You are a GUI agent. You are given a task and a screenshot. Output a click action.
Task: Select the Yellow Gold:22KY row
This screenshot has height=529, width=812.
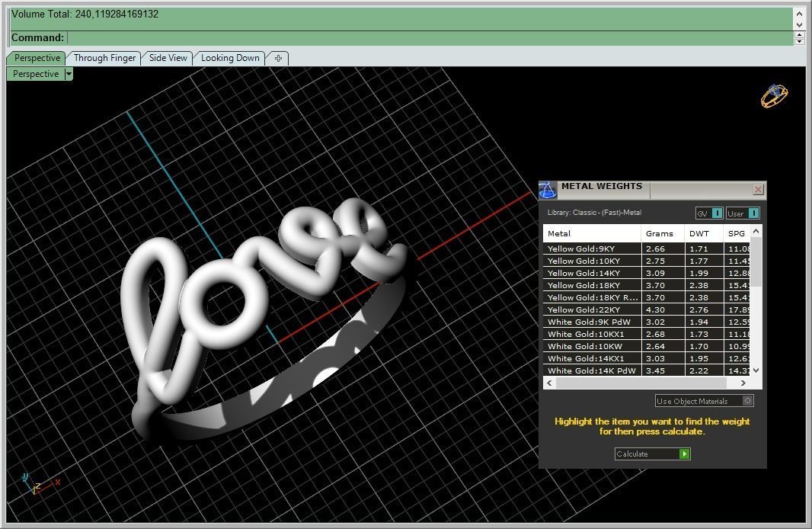pos(646,309)
